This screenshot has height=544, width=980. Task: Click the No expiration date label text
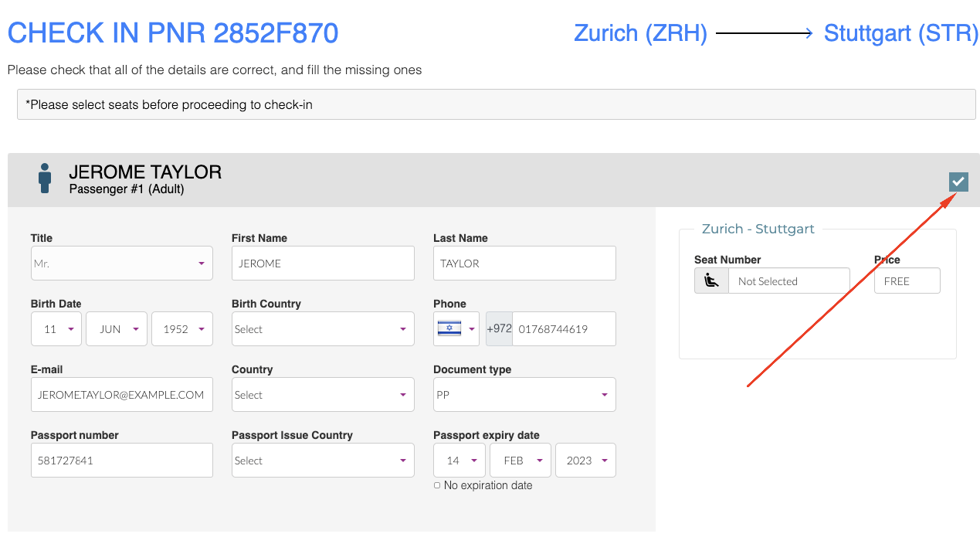(488, 485)
